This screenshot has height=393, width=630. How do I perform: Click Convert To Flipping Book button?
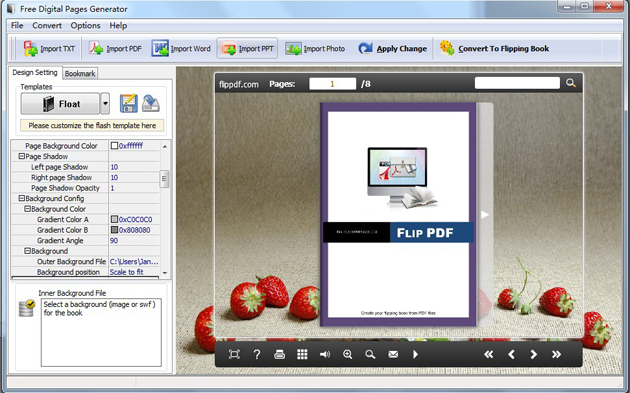(494, 49)
